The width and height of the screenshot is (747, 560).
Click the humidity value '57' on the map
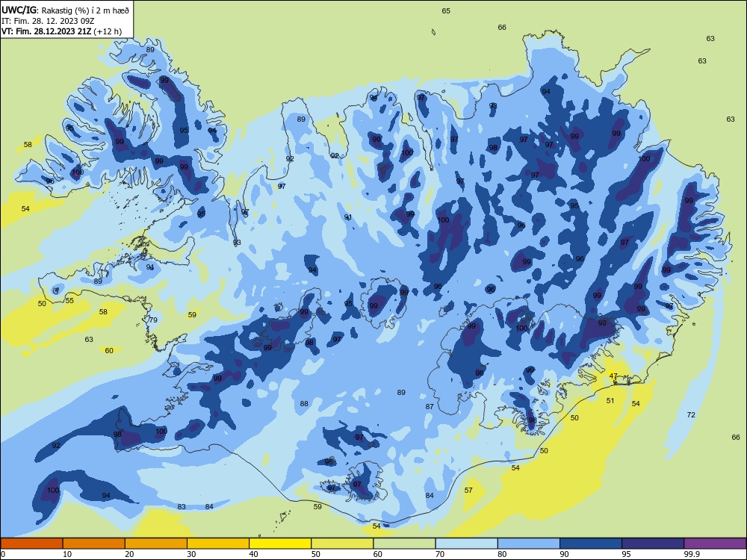pos(468,490)
